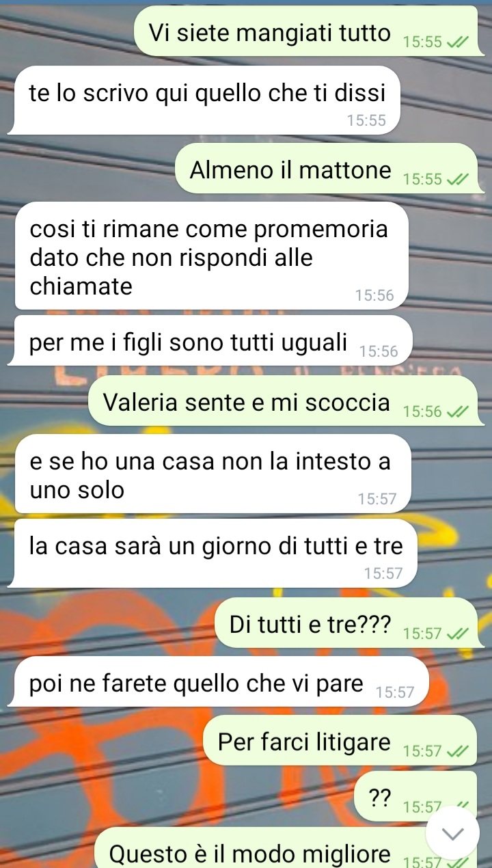Select the 'Per farci litigare' message
492x868 pixels.
click(340, 740)
